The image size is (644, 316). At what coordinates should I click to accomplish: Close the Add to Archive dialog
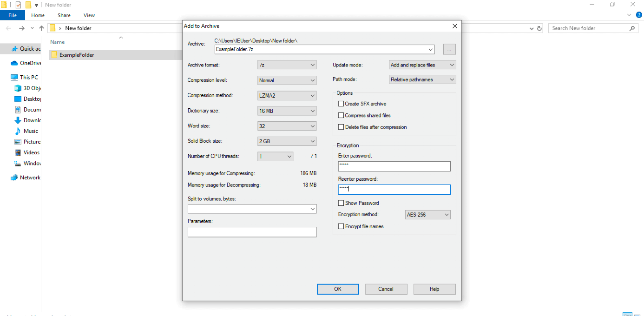pyautogui.click(x=455, y=26)
